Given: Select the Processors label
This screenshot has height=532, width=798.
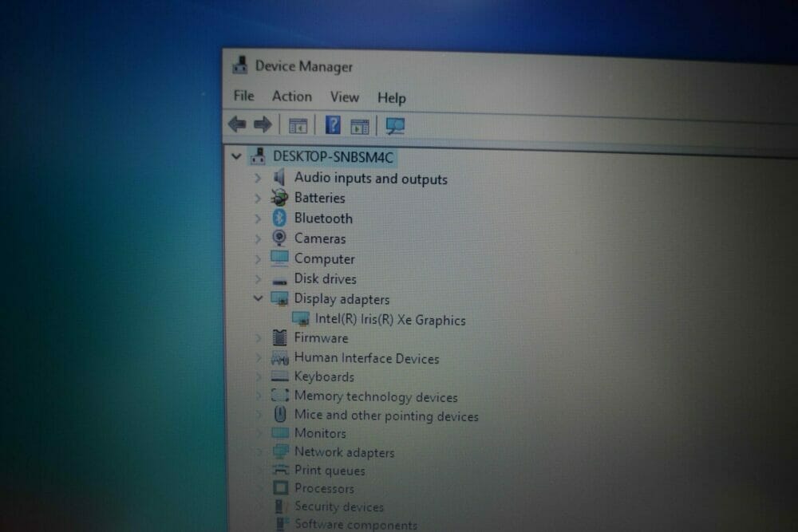Looking at the screenshot, I should click(x=324, y=488).
